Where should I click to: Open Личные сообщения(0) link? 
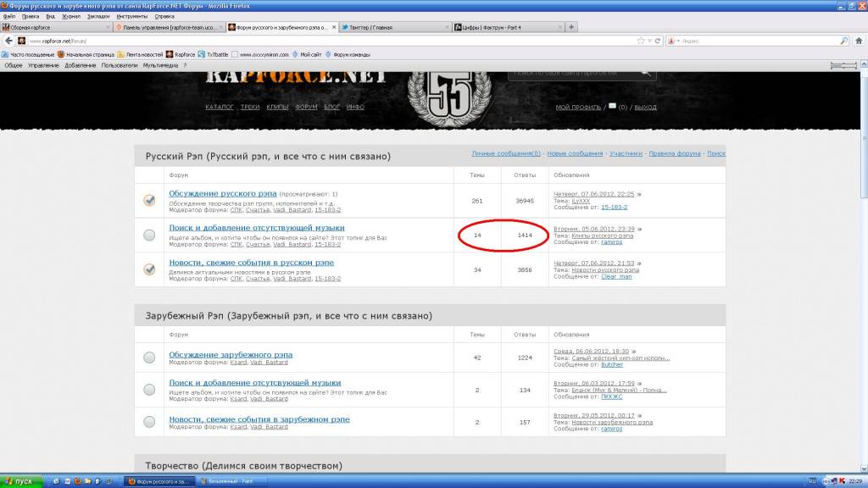point(506,153)
